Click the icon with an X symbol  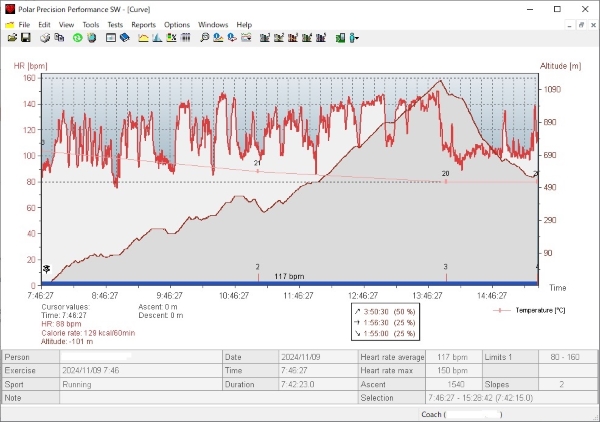pos(171,37)
